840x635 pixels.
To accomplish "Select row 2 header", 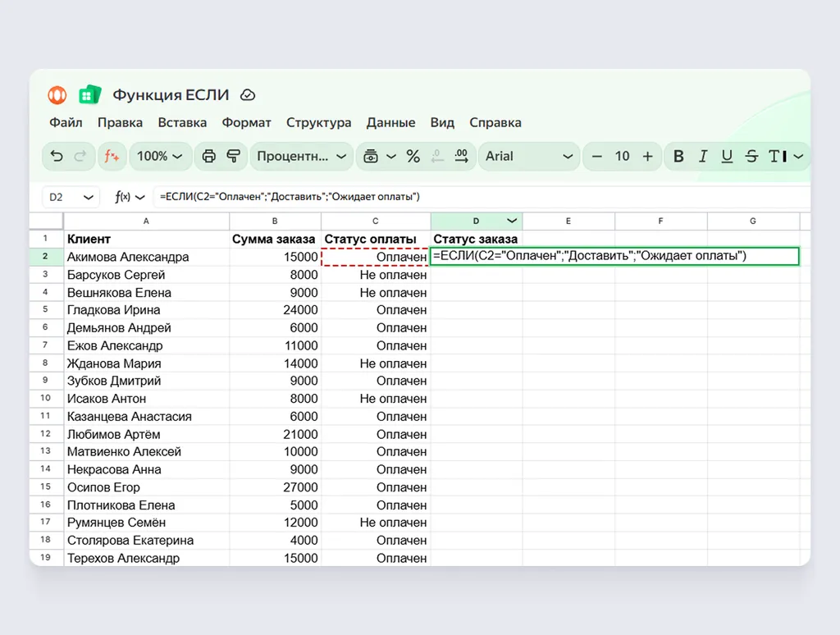I will (x=46, y=256).
